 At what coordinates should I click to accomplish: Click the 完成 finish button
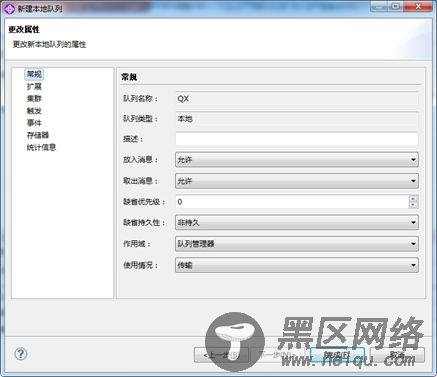[x=337, y=355]
